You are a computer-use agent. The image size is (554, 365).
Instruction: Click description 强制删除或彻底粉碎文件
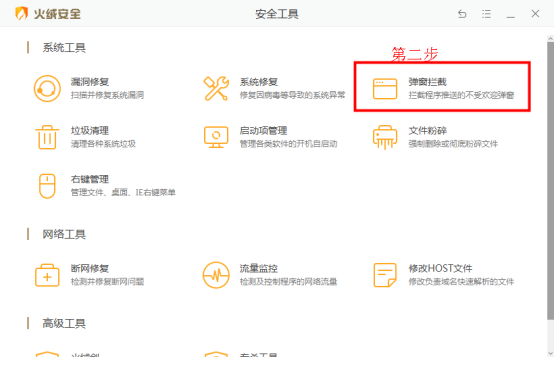(x=453, y=144)
